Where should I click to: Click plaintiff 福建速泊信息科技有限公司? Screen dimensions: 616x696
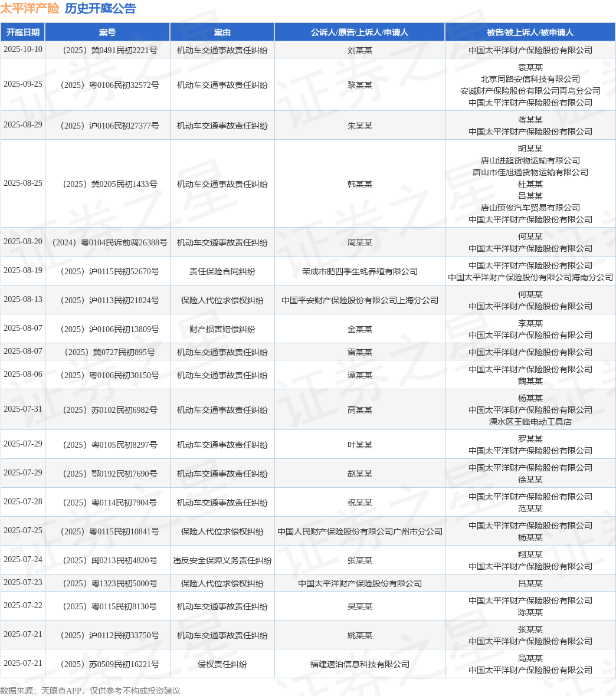point(360,664)
